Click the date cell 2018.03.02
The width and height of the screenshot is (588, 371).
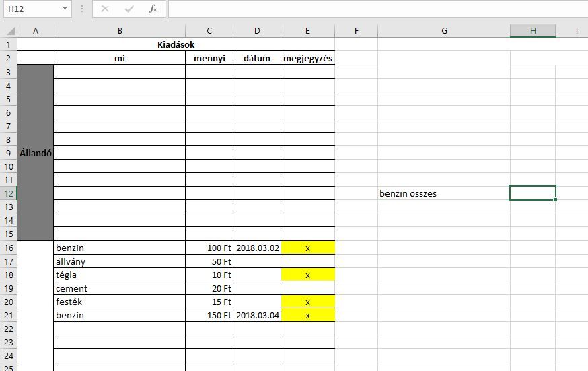click(257, 248)
